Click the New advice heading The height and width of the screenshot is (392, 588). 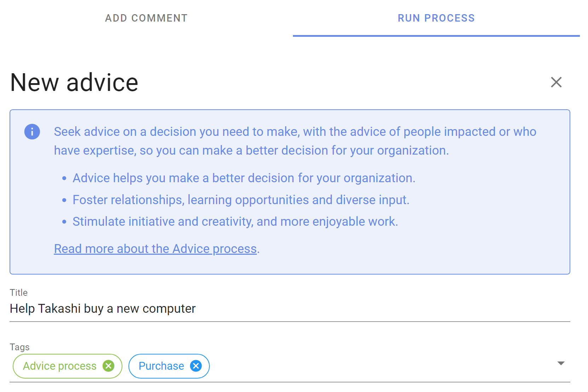[x=74, y=82]
